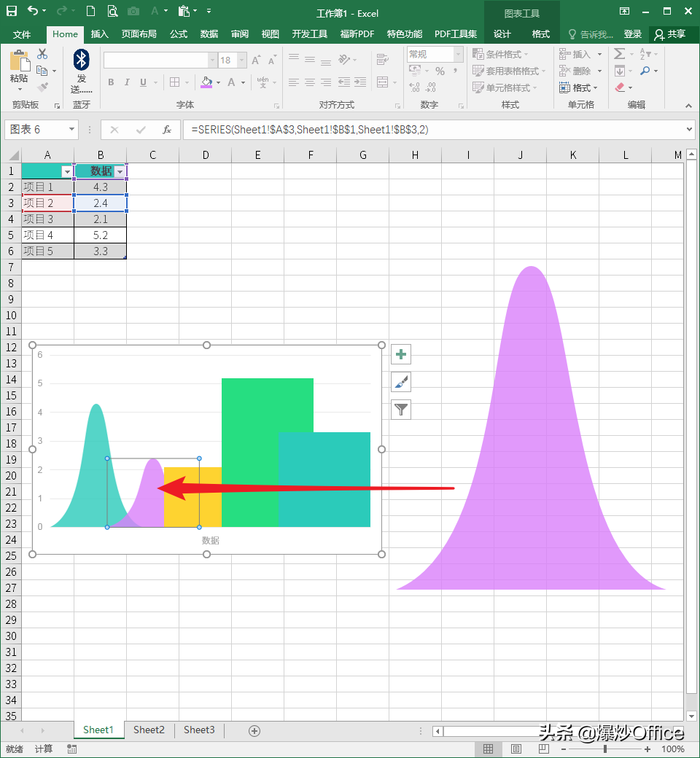Click the zoom slider handle
Viewport: 700px width, 758px height.
(x=605, y=749)
